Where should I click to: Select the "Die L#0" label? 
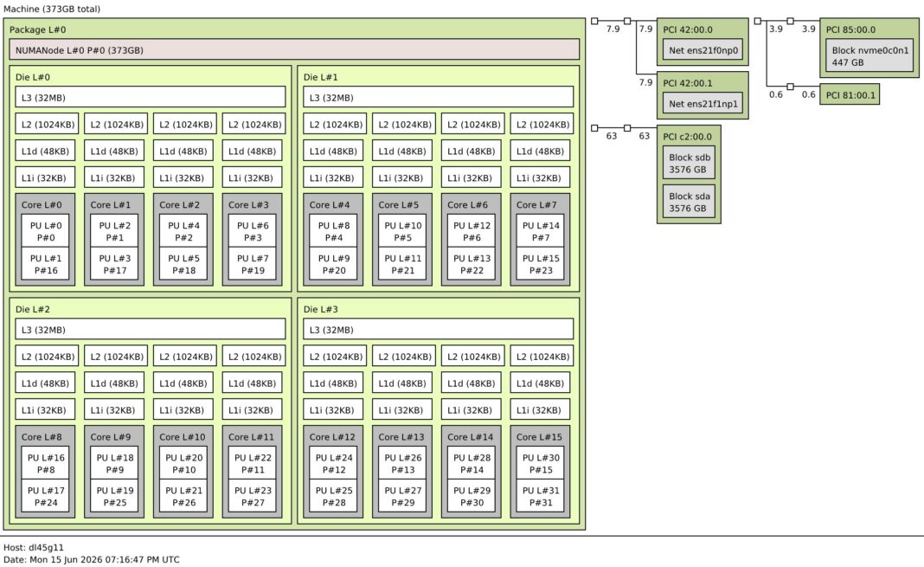click(33, 77)
